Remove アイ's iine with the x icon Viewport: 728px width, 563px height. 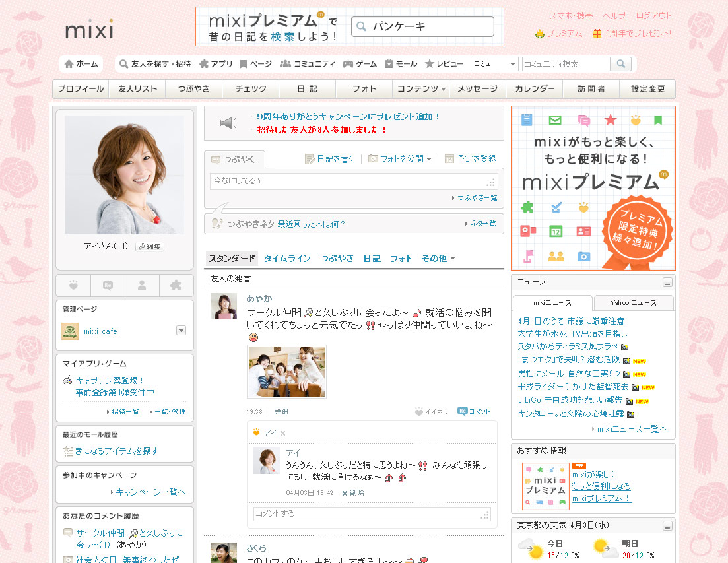point(282,433)
